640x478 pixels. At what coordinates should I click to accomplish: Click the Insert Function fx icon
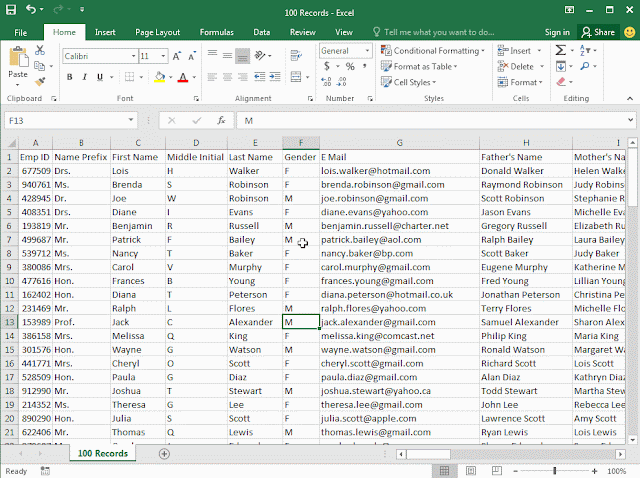pos(221,120)
